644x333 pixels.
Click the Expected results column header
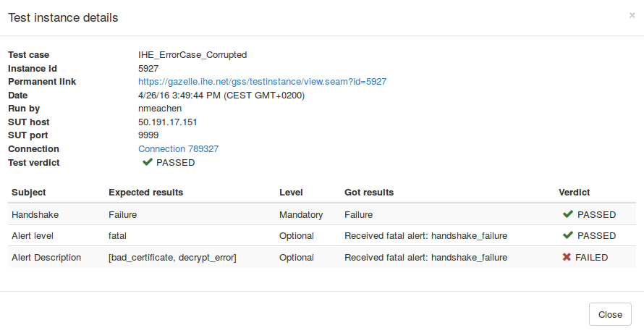[x=145, y=193]
